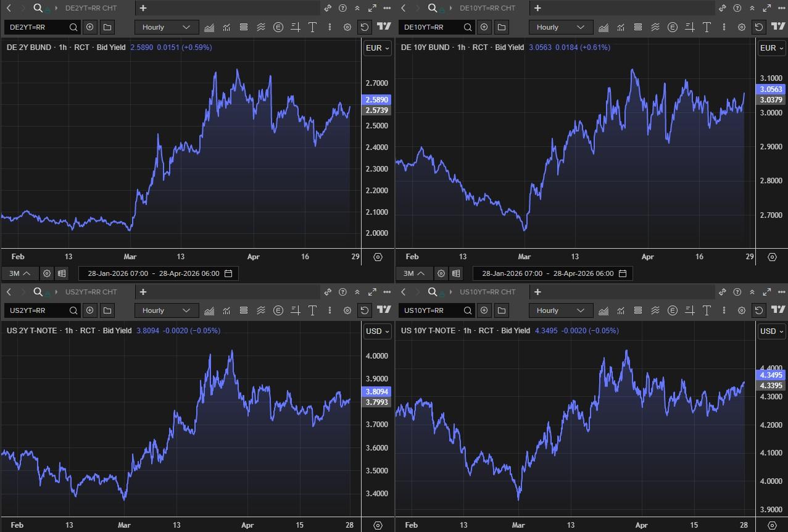788x532 pixels.
Task: Toggle the table view icon under DE10YT chart
Action: coord(456,273)
